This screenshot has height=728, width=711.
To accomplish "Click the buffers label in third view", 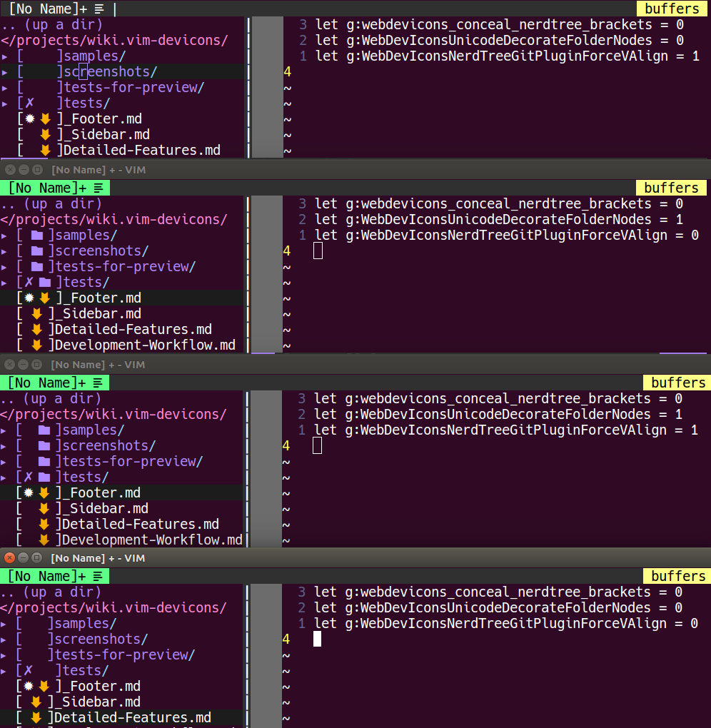I will pyautogui.click(x=677, y=383).
